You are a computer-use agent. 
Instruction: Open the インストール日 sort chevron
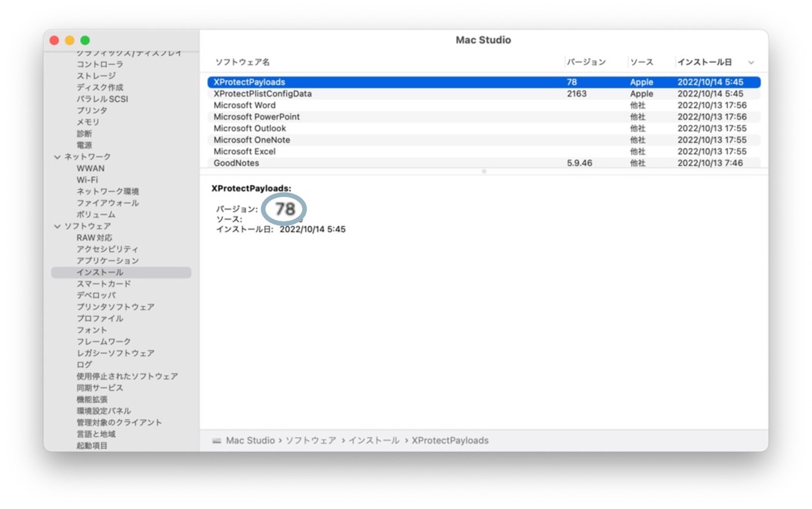point(751,63)
